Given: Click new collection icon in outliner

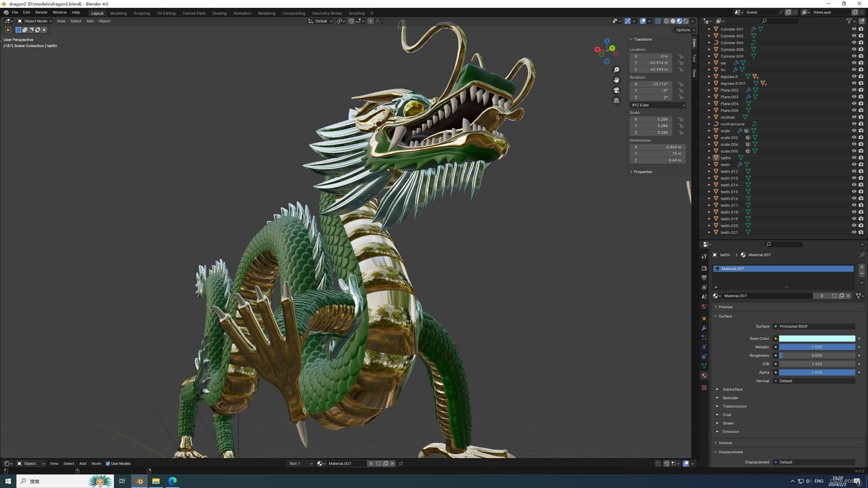Looking at the screenshot, I should coord(862,21).
